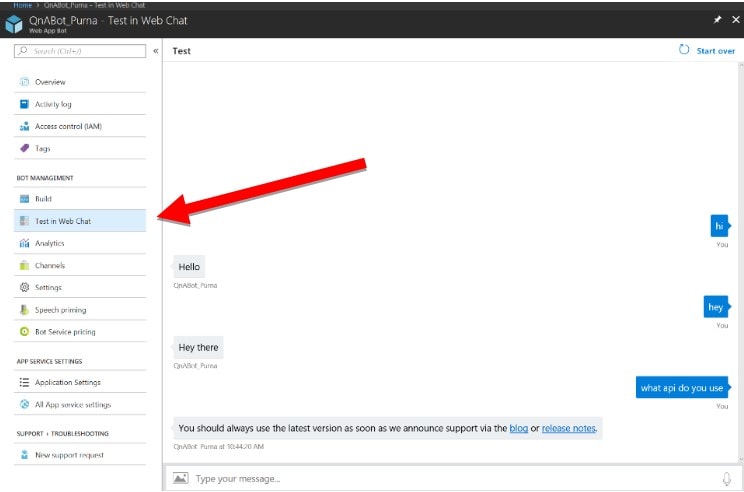Click the 'hey' user message bubble
The image size is (744, 492).
(x=716, y=306)
